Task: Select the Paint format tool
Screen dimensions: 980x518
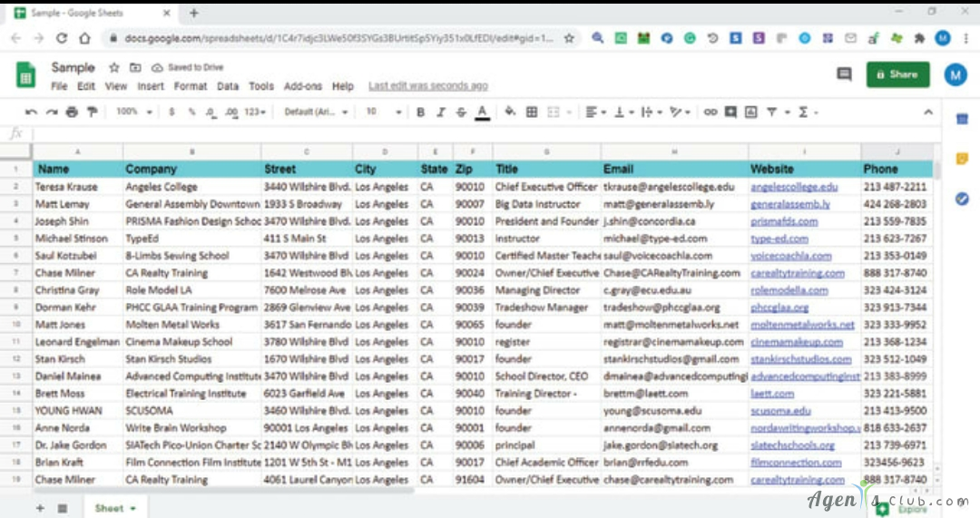Action: 93,112
